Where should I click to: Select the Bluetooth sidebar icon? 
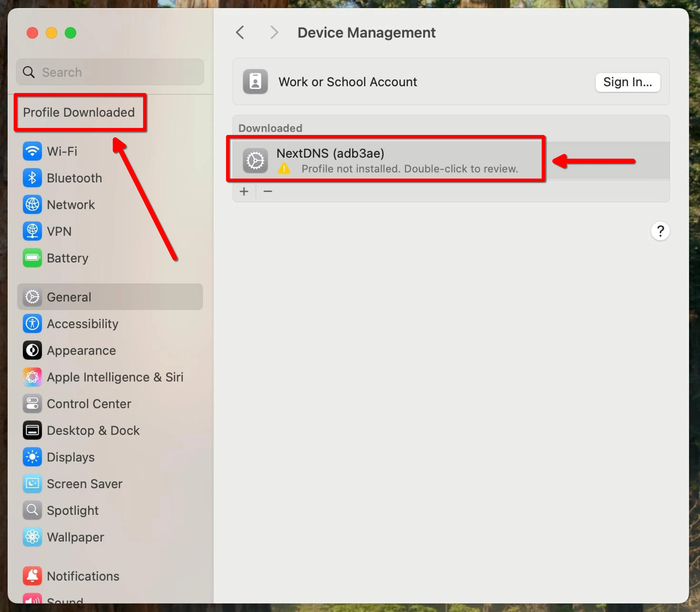click(32, 178)
